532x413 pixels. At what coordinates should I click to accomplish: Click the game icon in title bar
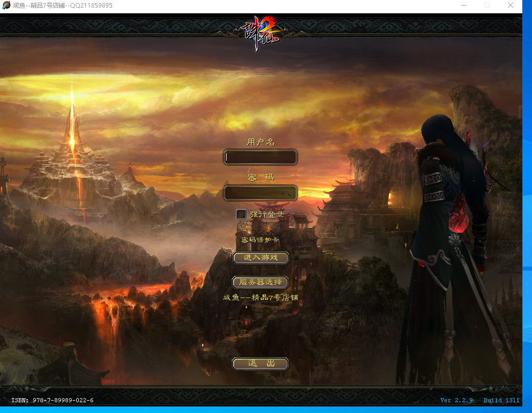click(6, 6)
